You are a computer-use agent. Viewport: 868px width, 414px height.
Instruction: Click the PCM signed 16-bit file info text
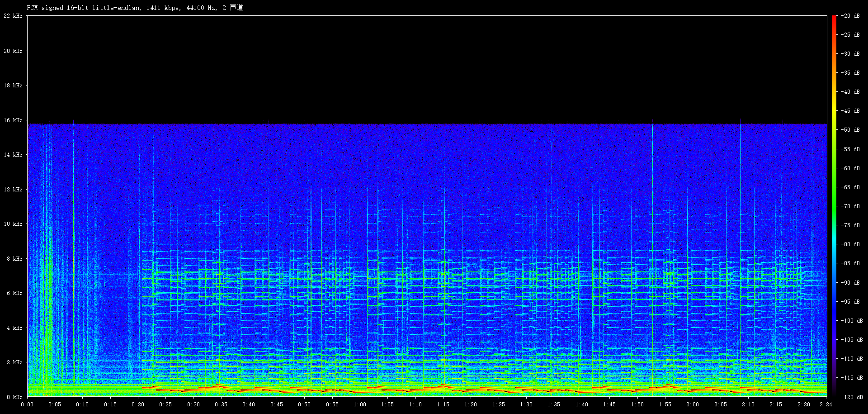(135, 8)
